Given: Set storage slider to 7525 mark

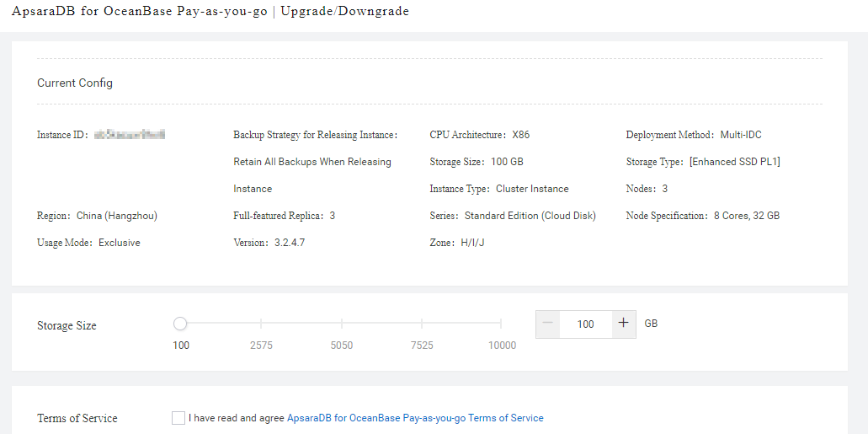Looking at the screenshot, I should (422, 324).
